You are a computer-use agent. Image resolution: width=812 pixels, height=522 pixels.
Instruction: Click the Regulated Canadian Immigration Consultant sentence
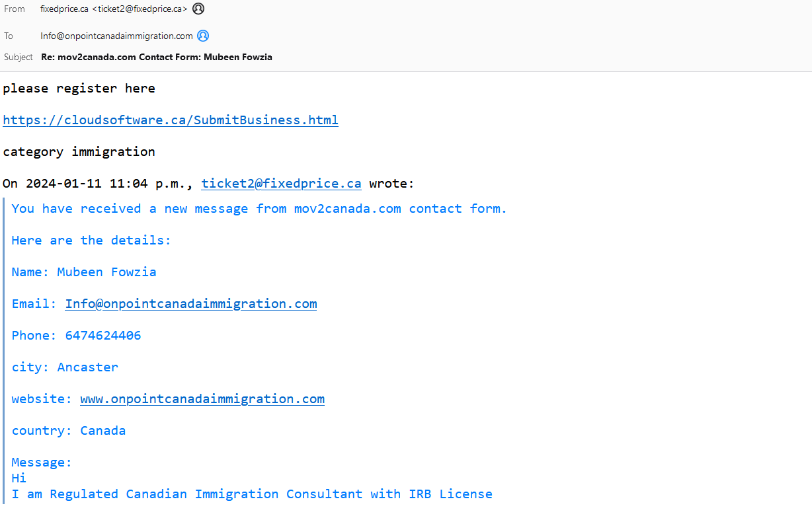tap(252, 494)
